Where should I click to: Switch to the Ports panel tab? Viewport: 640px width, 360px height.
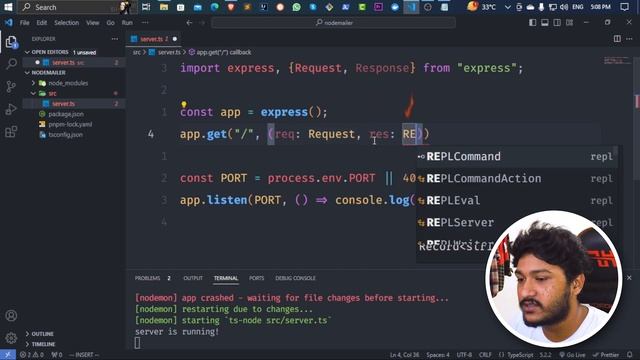tap(256, 278)
